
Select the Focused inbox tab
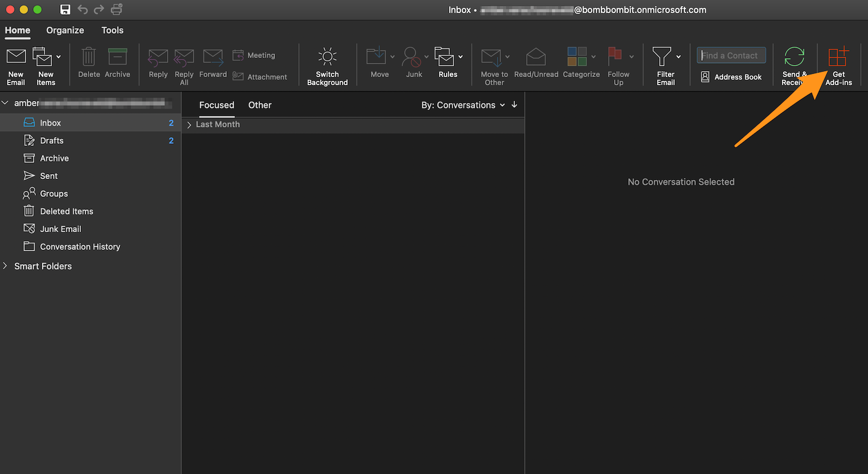click(216, 105)
